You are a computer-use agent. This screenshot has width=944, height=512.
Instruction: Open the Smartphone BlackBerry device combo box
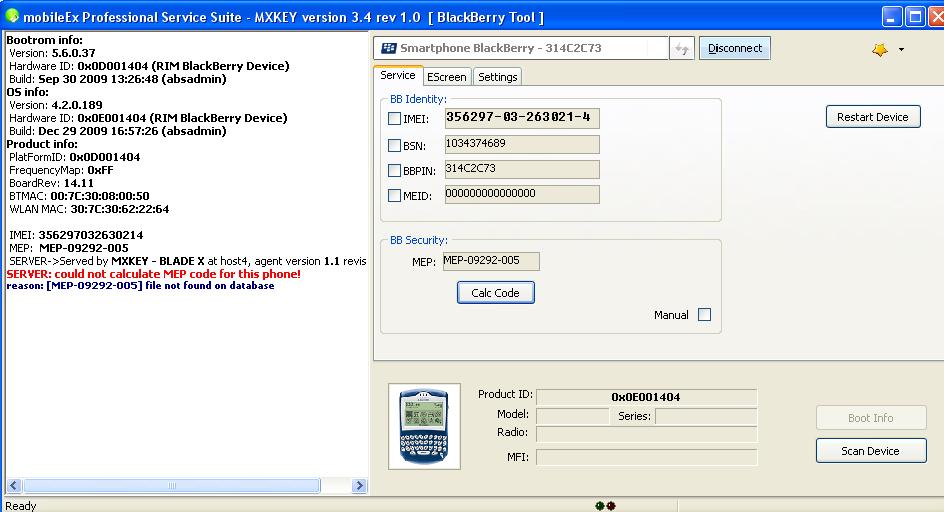tap(521, 48)
